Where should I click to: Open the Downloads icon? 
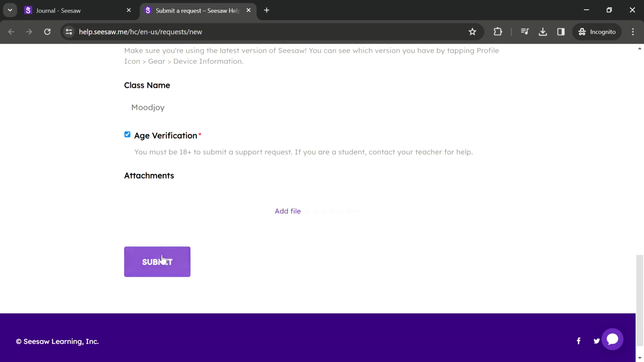coord(543,32)
